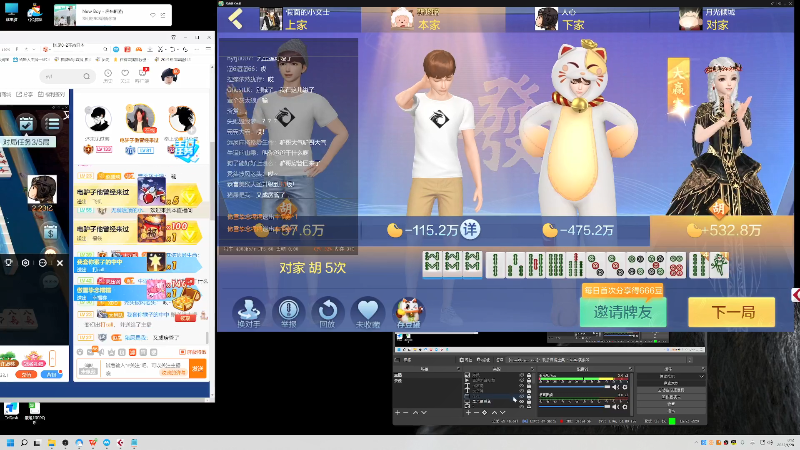Open task checklist icon on stream video overlay
This screenshot has width=800, height=450.
click(x=26, y=123)
